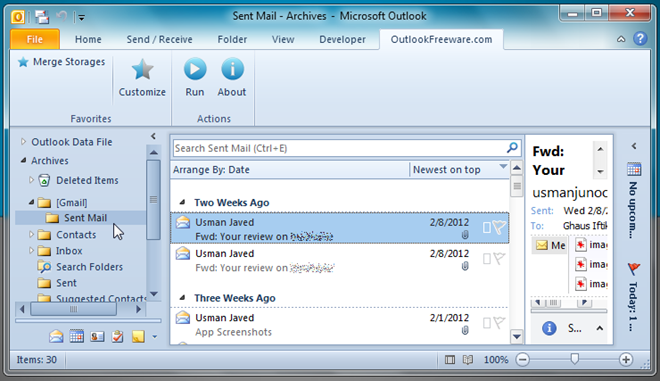Click Send/Receive All Folders quick access icon

click(42, 17)
